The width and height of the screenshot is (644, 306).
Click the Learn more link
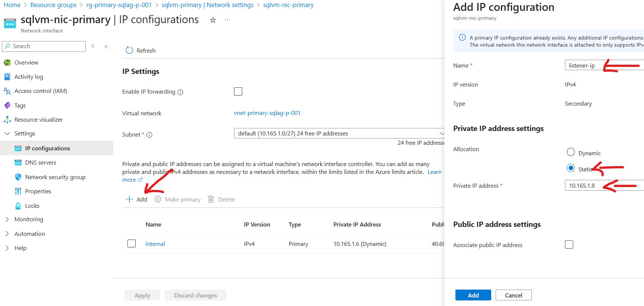pyautogui.click(x=435, y=172)
